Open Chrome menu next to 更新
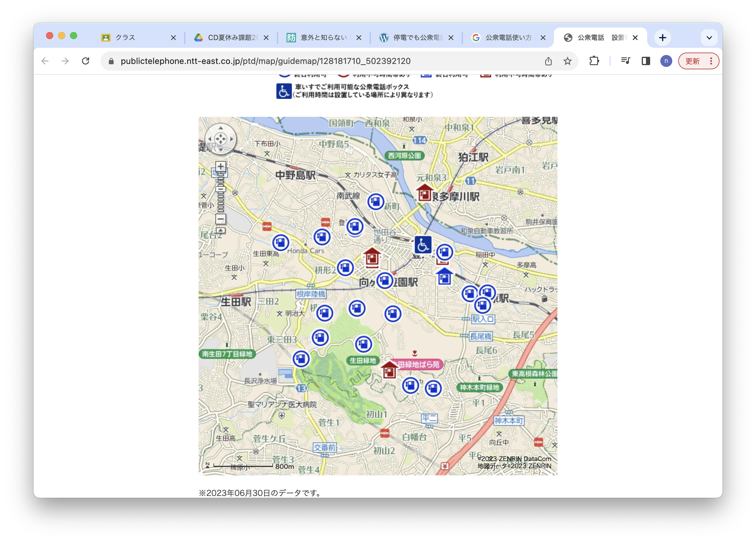The width and height of the screenshot is (756, 542). 711,61
